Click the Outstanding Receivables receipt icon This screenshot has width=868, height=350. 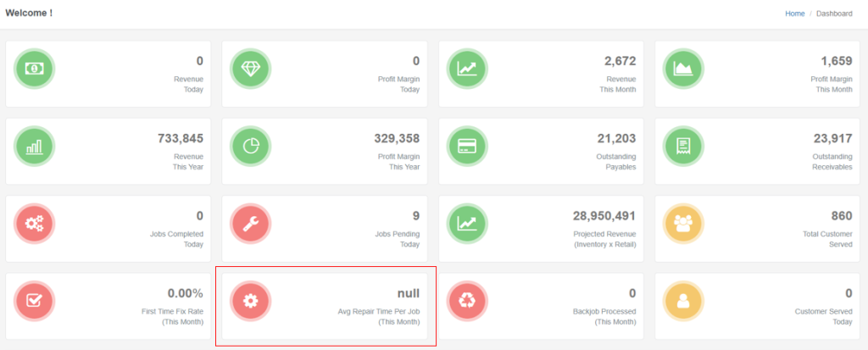pyautogui.click(x=683, y=147)
